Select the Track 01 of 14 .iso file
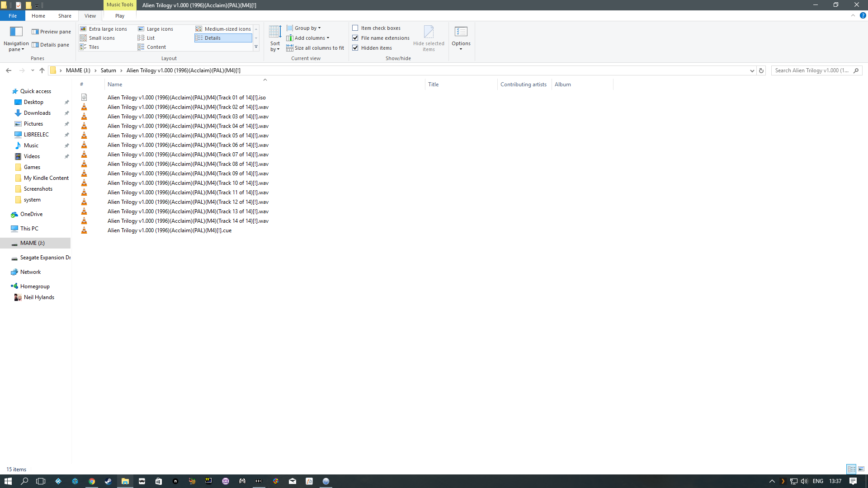 [x=186, y=98]
